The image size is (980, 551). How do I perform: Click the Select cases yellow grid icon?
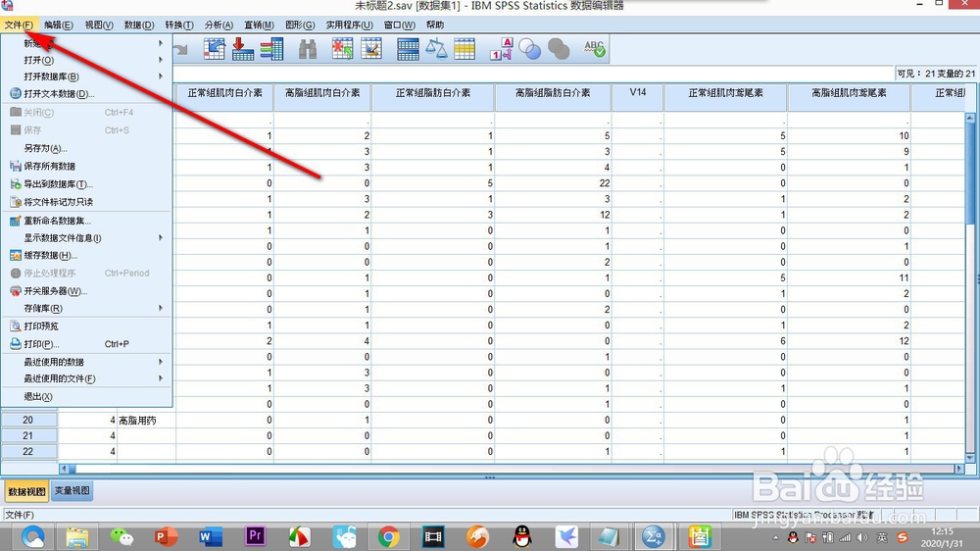point(465,49)
